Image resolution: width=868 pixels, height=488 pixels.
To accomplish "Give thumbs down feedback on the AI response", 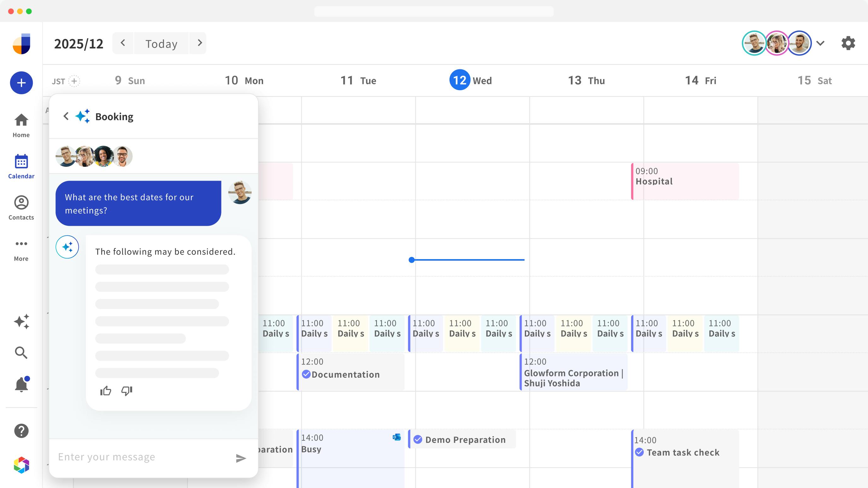I will 126,391.
